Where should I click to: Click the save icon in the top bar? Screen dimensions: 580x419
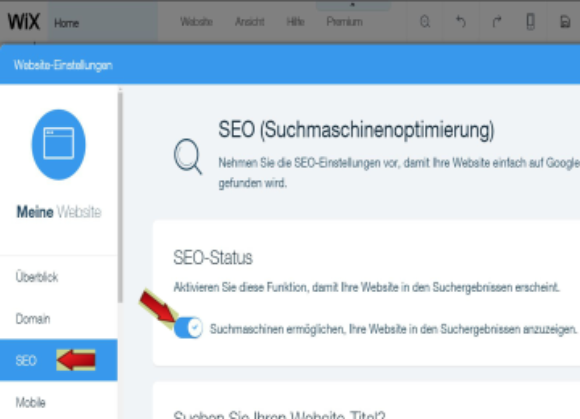tap(565, 22)
